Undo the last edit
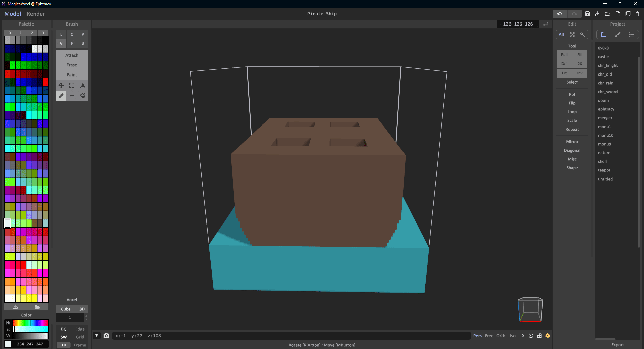The width and height of the screenshot is (644, 349). (x=559, y=14)
